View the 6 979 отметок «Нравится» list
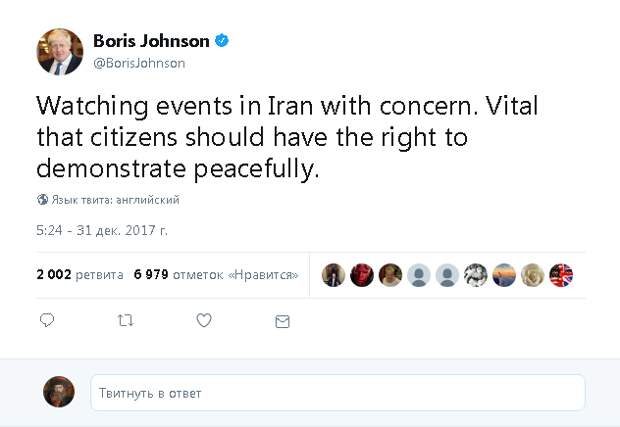This screenshot has height=427, width=620. [x=216, y=274]
